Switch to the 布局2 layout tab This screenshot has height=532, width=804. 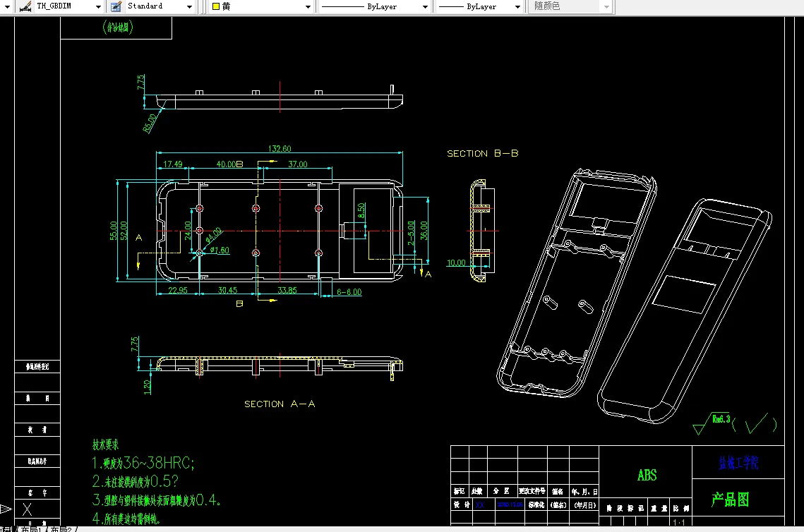[61, 529]
